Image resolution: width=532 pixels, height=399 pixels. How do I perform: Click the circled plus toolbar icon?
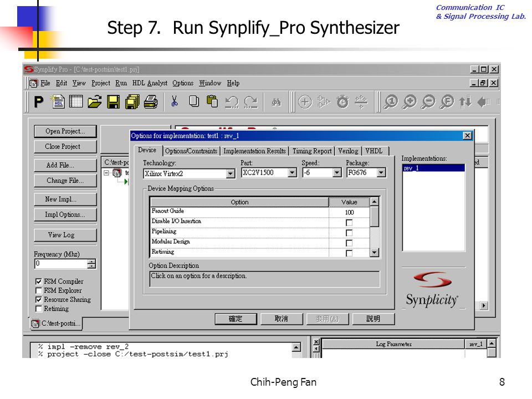[x=305, y=101]
